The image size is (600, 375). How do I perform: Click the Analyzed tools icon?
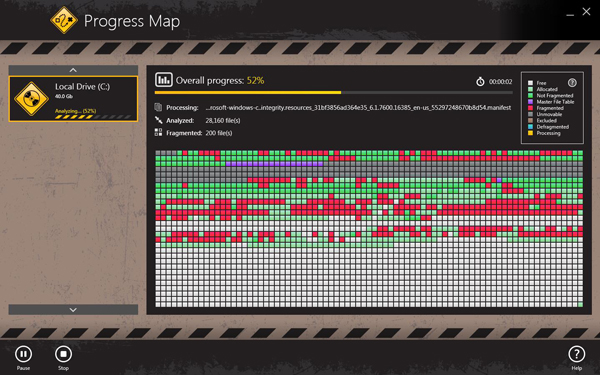(158, 120)
